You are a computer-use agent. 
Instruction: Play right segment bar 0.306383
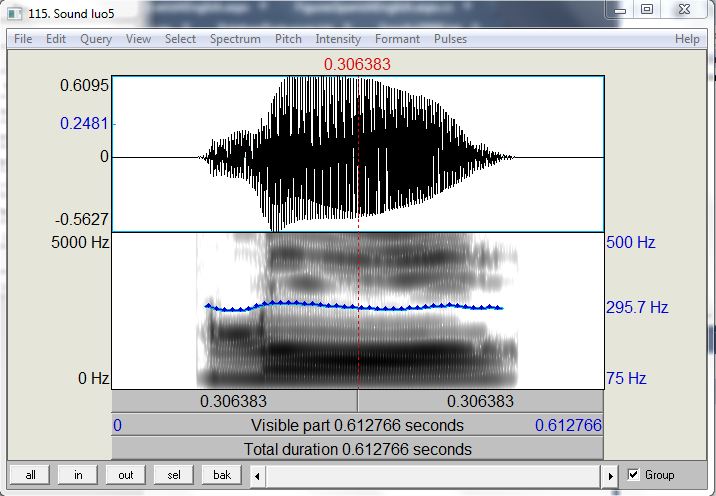481,401
